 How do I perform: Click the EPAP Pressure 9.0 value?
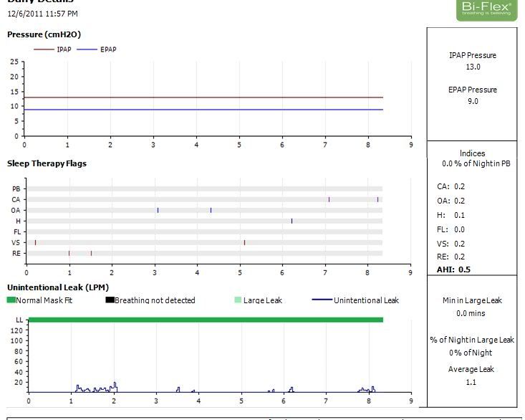pyautogui.click(x=473, y=101)
